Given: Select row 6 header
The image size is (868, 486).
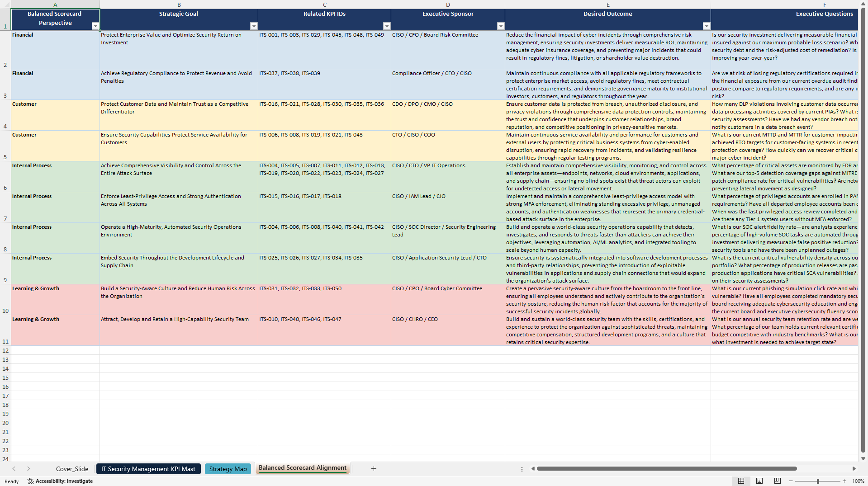Looking at the screenshot, I should tap(5, 177).
